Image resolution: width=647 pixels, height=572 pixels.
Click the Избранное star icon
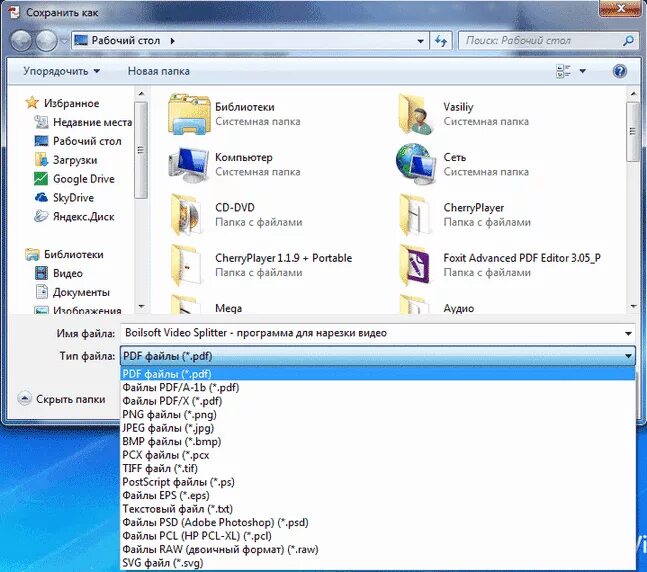point(32,103)
